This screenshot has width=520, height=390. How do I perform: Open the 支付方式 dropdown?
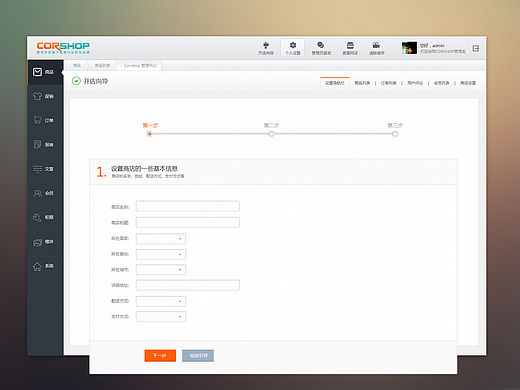161,317
